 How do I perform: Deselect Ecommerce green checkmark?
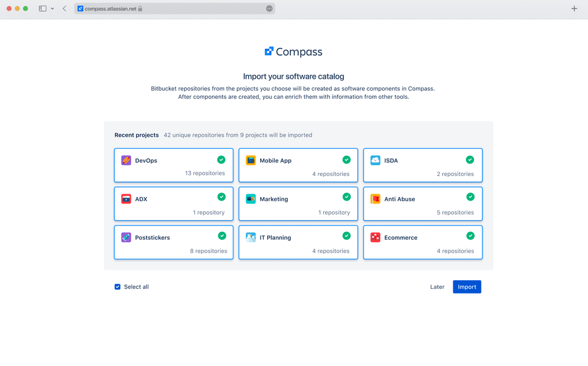(x=470, y=235)
